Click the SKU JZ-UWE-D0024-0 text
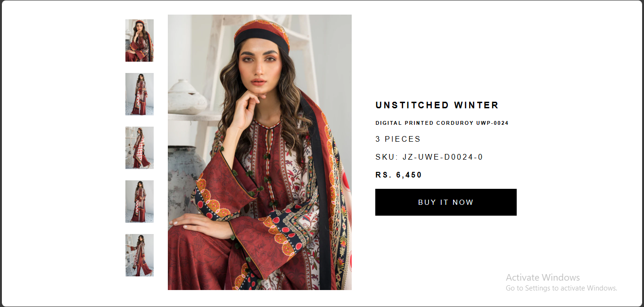Viewport: 644px width, 307px height. 429,157
